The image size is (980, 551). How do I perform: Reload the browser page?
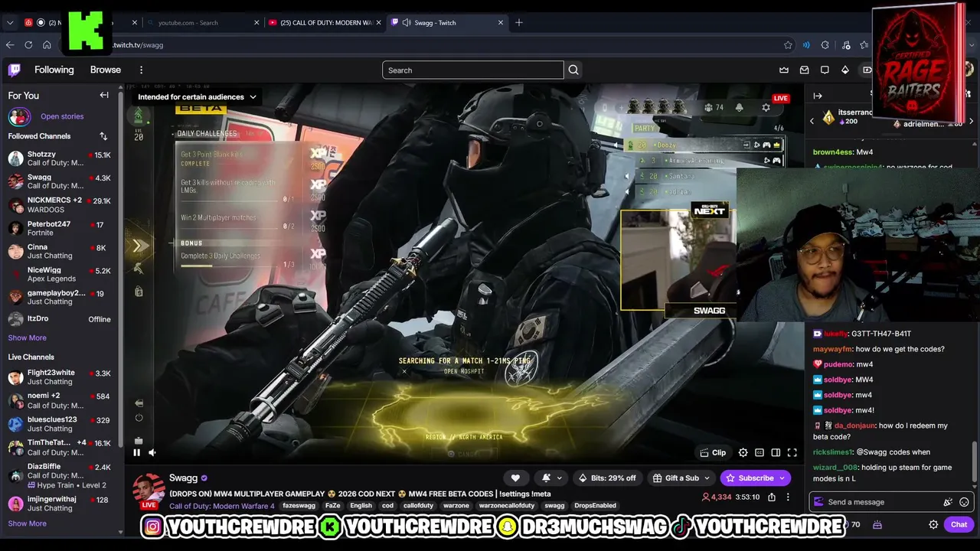[x=28, y=45]
